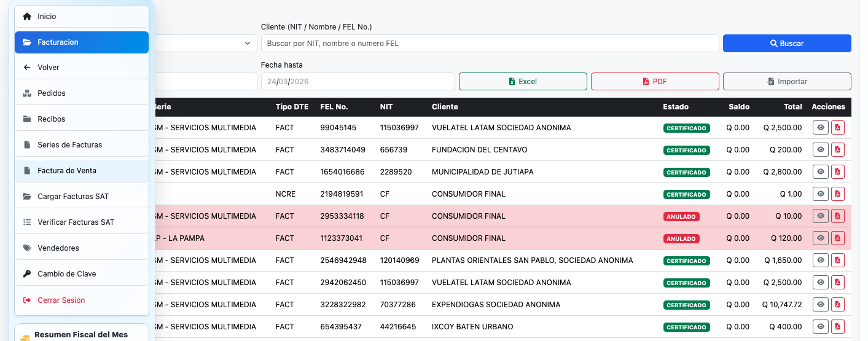Open Verificar Facturas SAT option

[82, 222]
